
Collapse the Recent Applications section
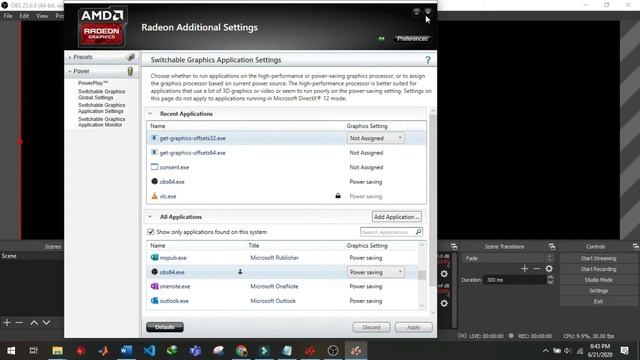(x=150, y=114)
